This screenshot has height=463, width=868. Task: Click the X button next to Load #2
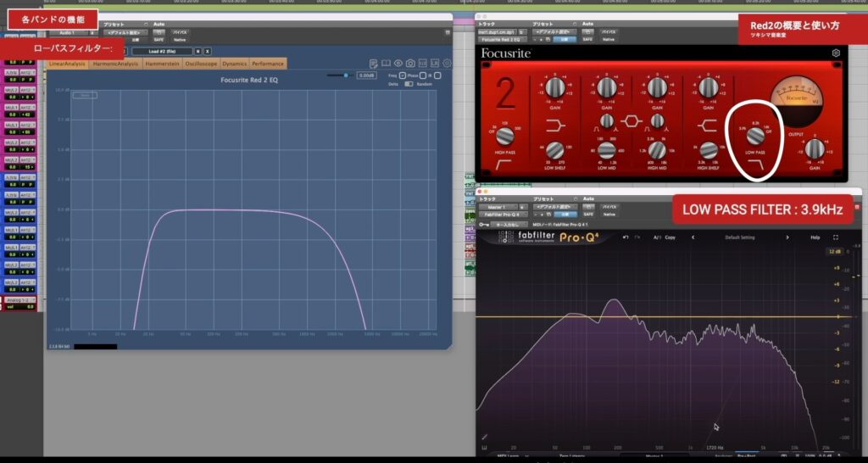click(208, 52)
